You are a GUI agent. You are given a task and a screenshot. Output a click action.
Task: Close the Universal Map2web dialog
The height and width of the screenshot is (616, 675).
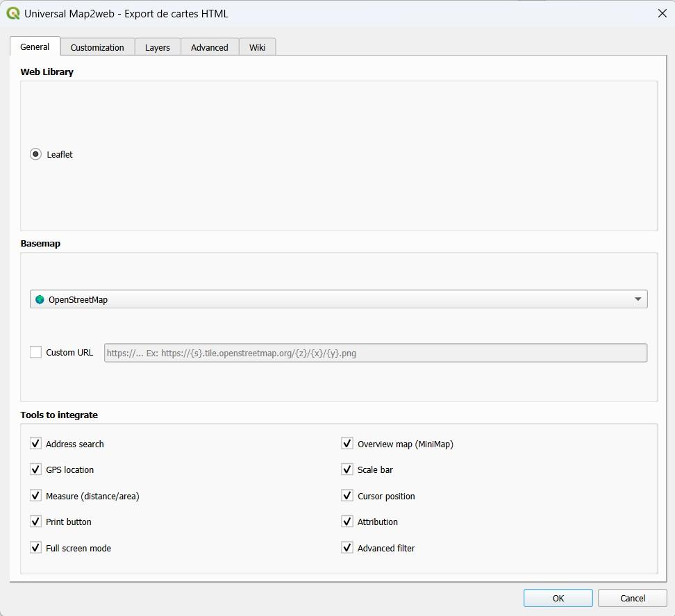point(662,13)
